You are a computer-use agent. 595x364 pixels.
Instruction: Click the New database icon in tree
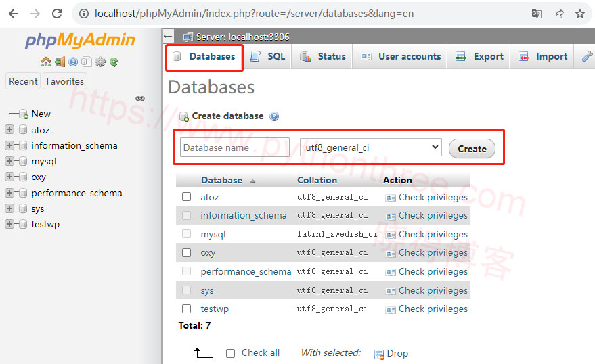pos(24,114)
